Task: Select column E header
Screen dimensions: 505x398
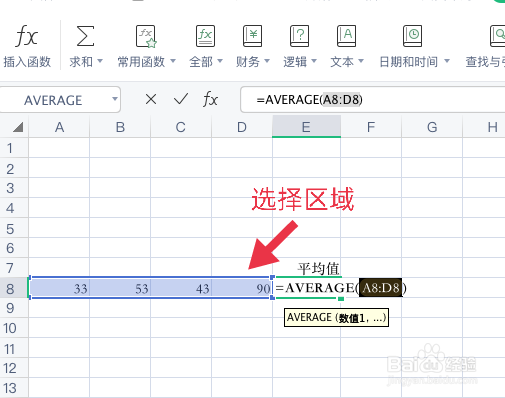Action: (x=306, y=127)
